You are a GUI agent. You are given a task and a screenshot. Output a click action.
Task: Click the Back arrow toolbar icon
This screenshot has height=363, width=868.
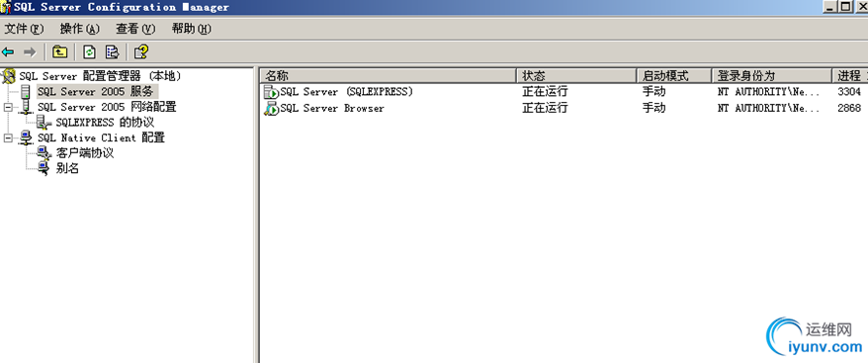pyautogui.click(x=8, y=52)
